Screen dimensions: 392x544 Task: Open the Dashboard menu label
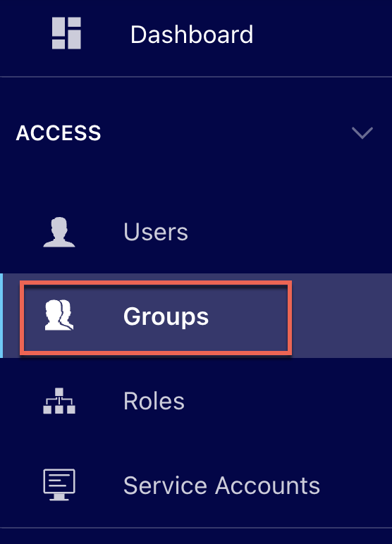192,35
